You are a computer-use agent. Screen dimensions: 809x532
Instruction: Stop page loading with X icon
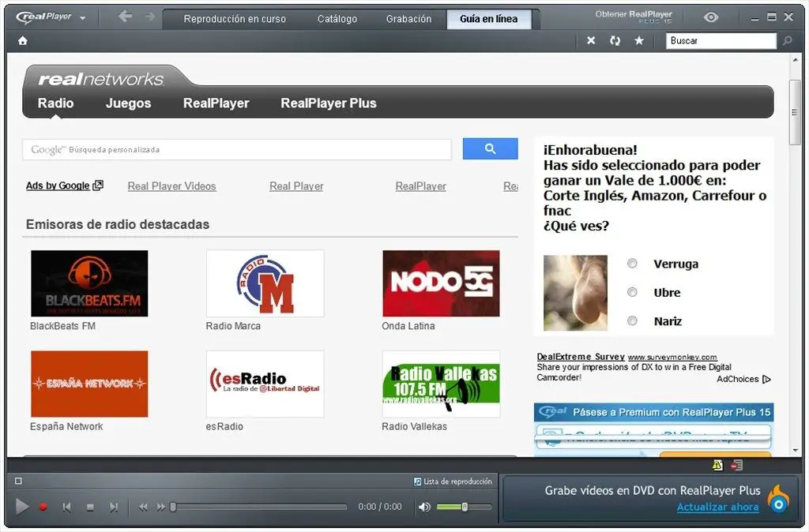[x=591, y=40]
